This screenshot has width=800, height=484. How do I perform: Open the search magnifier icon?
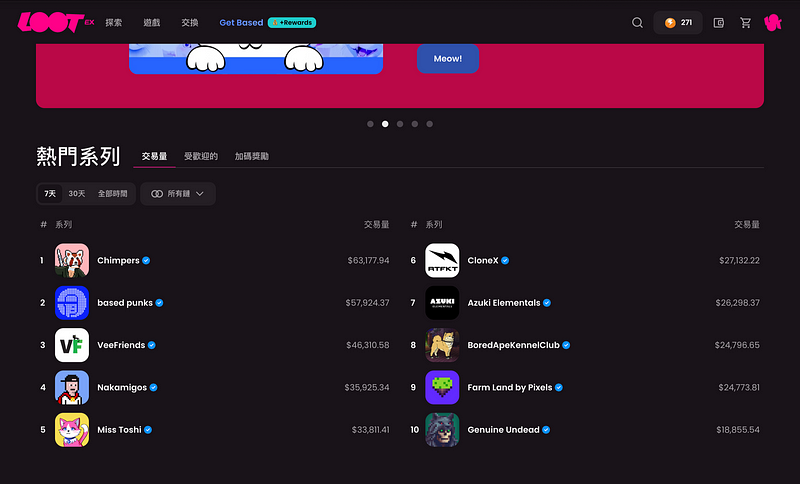click(637, 22)
